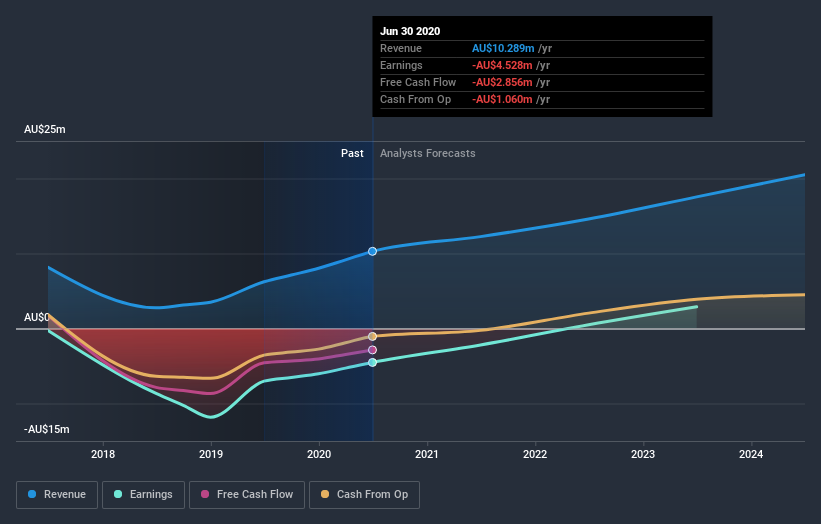Click the -AU$1.060m cash from op value
The height and width of the screenshot is (524, 821).
pos(502,99)
